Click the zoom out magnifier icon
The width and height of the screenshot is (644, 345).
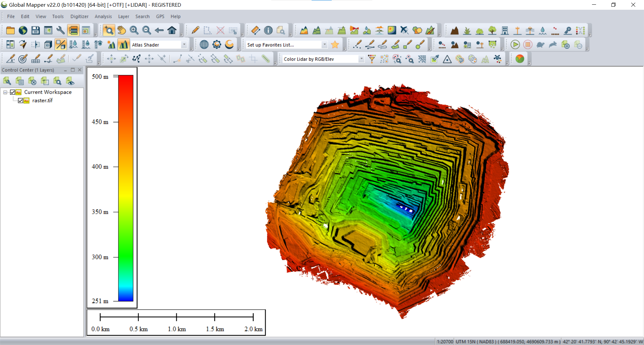coord(147,30)
